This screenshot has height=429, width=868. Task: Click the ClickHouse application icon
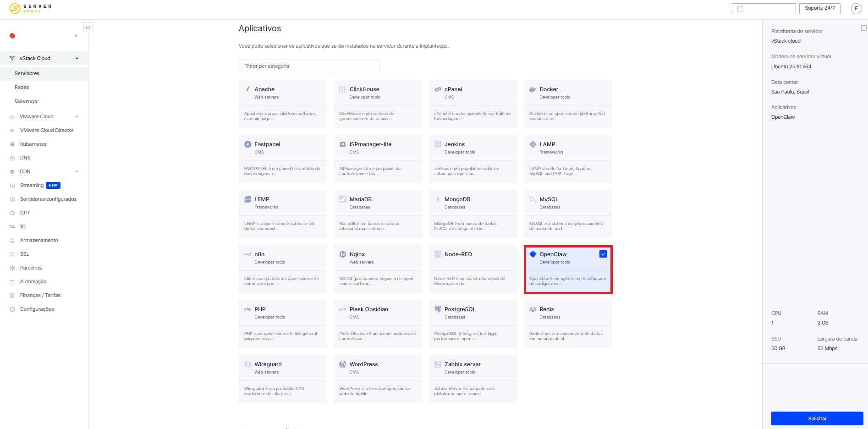[342, 89]
